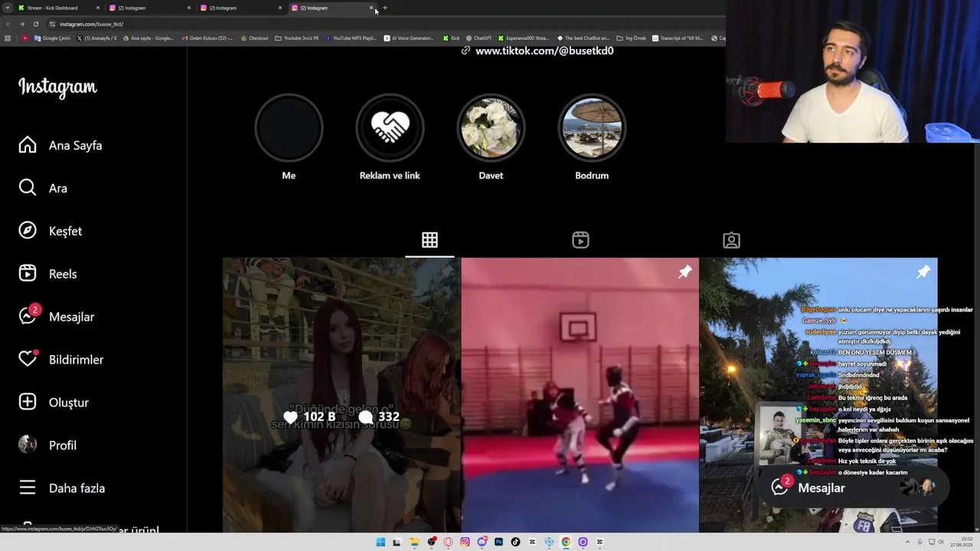980x551 pixels.
Task: Open a new browser tab
Action: tap(385, 8)
